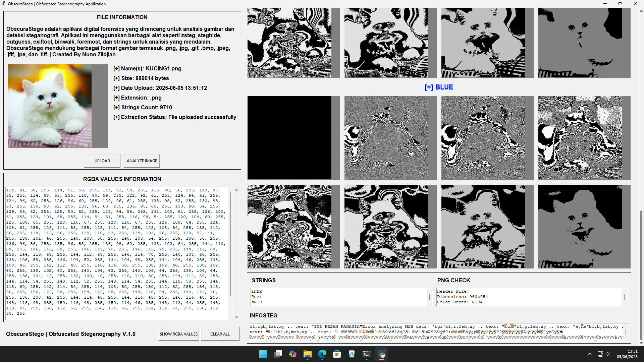Click CLEAR ALL to reset the analysis
The width and height of the screenshot is (644, 362).
[220, 334]
